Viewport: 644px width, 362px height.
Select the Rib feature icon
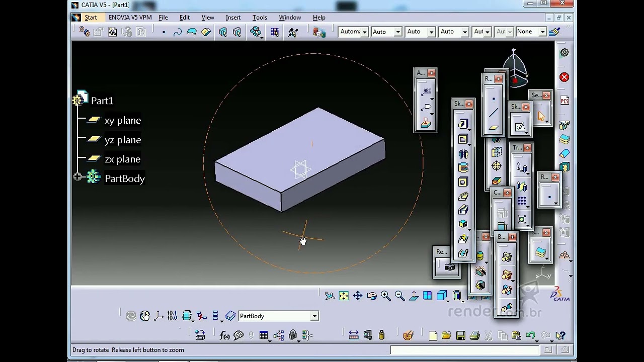(x=463, y=196)
